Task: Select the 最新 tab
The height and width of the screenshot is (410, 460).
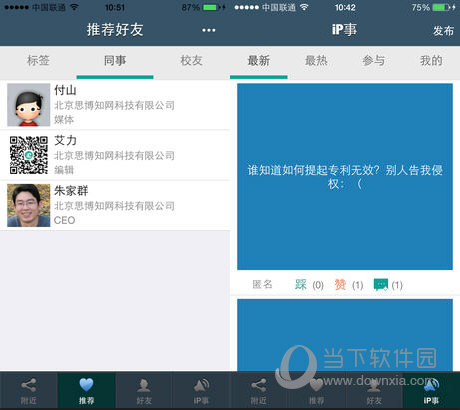Action: click(x=259, y=61)
